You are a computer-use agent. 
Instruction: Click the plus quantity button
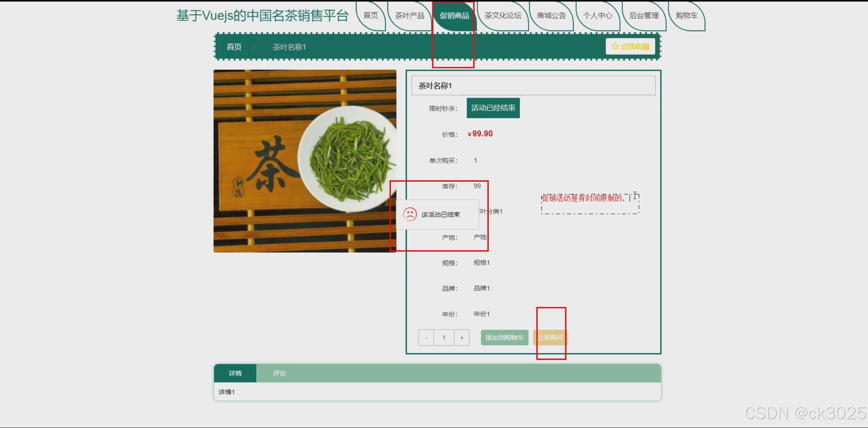tap(461, 338)
